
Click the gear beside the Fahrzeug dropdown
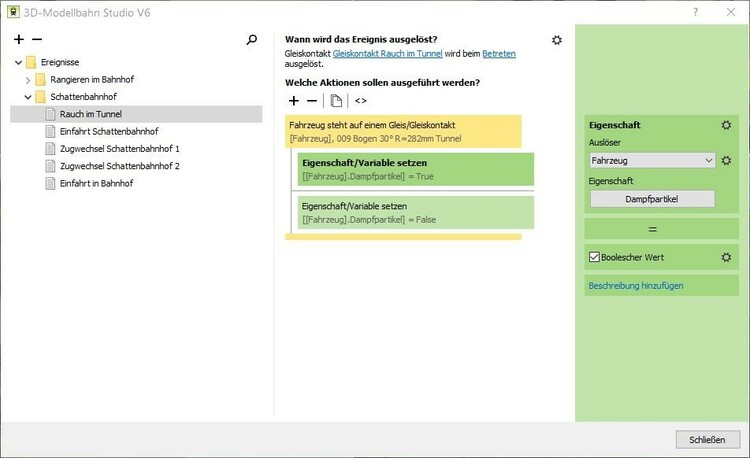click(x=727, y=160)
